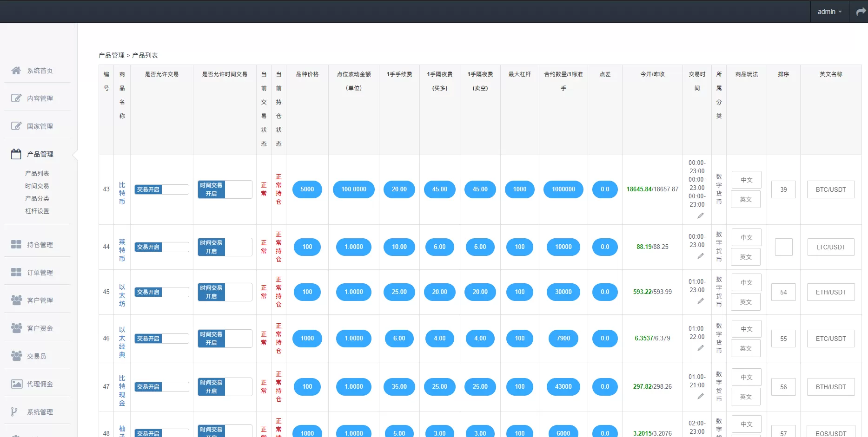Click the users icon beside 客户管理

coord(16,300)
